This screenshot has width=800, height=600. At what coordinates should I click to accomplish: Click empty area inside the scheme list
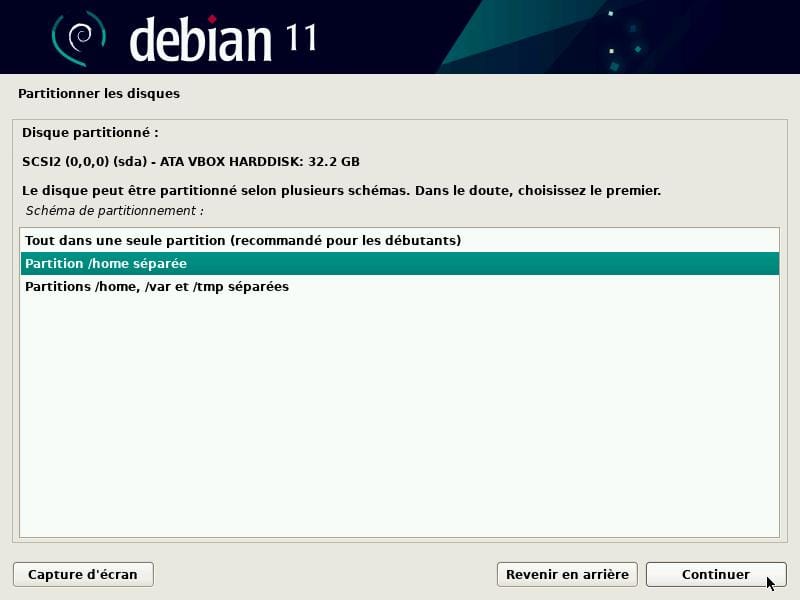[400, 420]
